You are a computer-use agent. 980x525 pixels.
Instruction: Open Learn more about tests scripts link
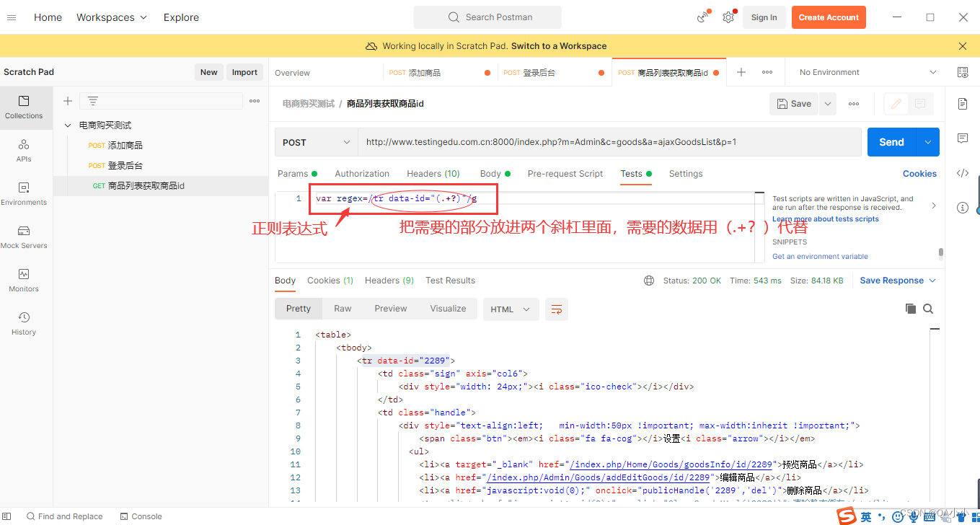click(x=825, y=219)
